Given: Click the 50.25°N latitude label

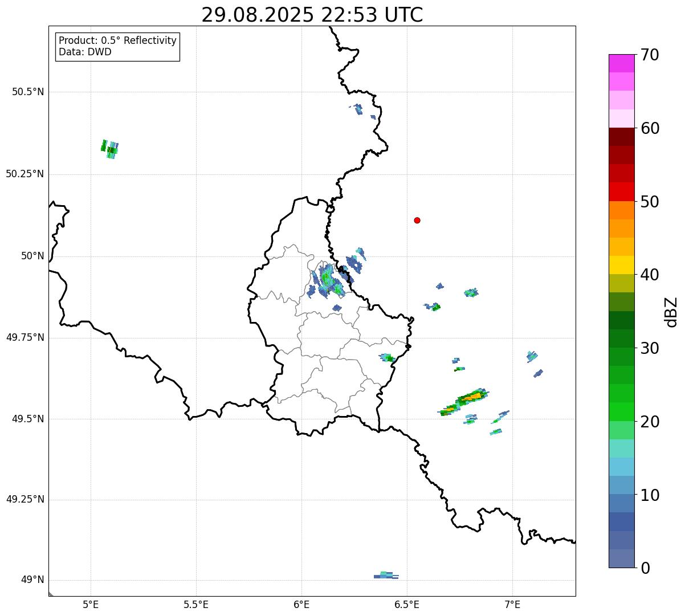Looking at the screenshot, I should 25,174.
